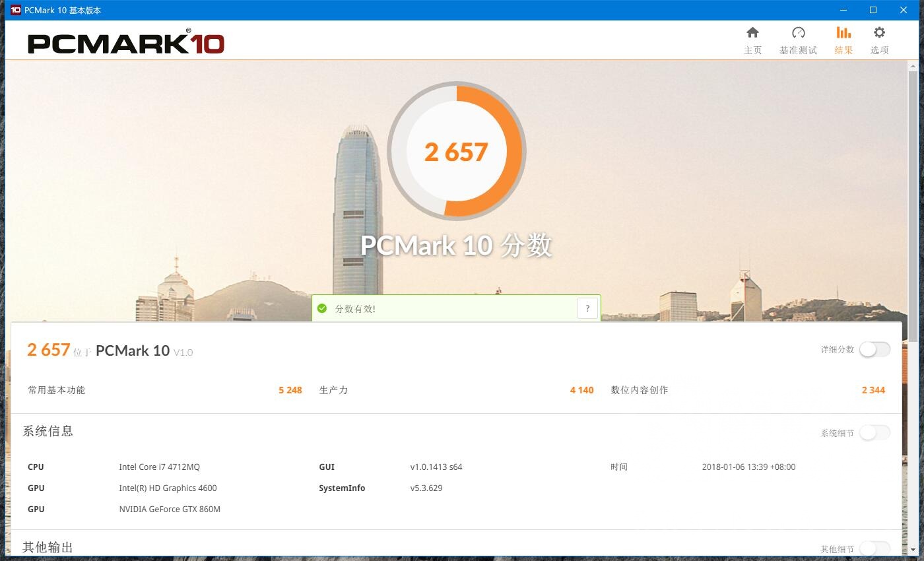This screenshot has width=924, height=561.
Task: Turn on the 系统细节 switch
Action: point(874,433)
